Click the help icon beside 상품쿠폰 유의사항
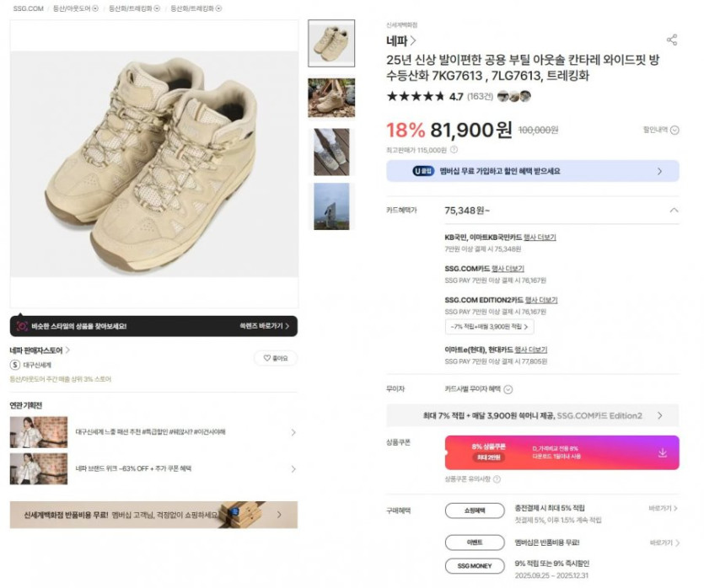Viewport: 704px width, 588px height. (x=497, y=478)
